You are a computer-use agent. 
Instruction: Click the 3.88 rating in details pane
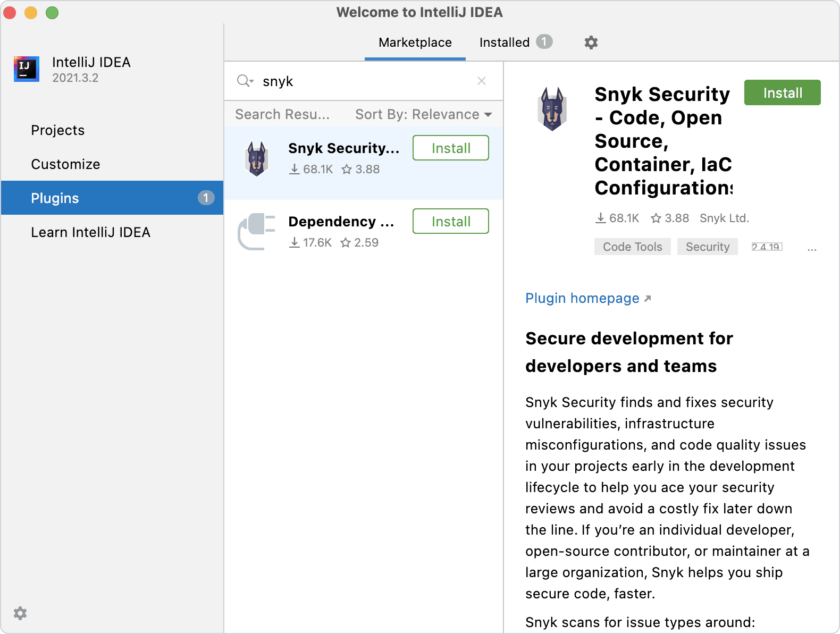(x=670, y=218)
